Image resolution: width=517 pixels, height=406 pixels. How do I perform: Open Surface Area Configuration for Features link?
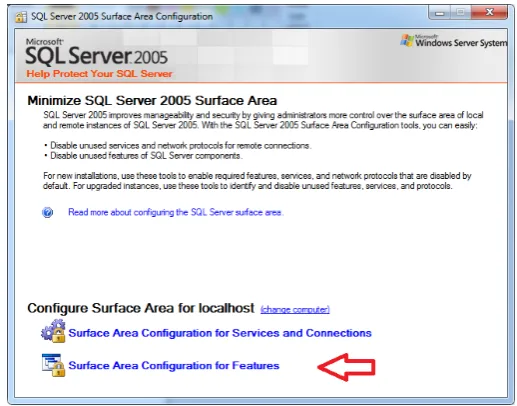(x=174, y=365)
